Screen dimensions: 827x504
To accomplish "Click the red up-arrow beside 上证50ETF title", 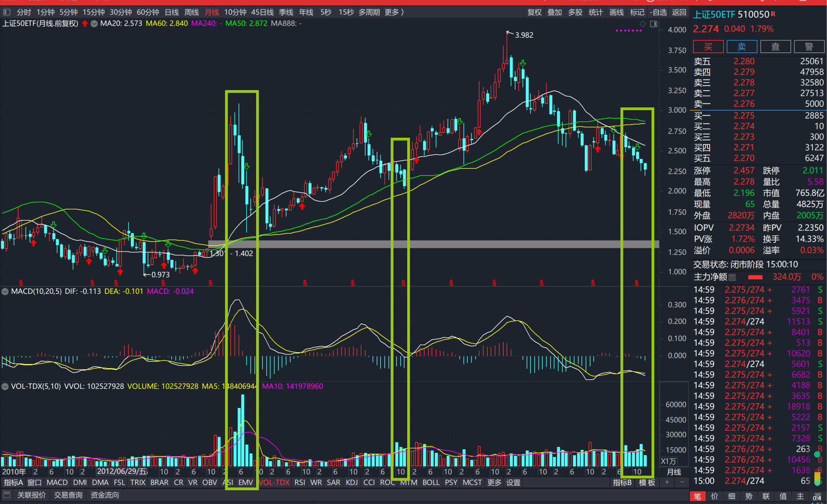I will pyautogui.click(x=85, y=24).
